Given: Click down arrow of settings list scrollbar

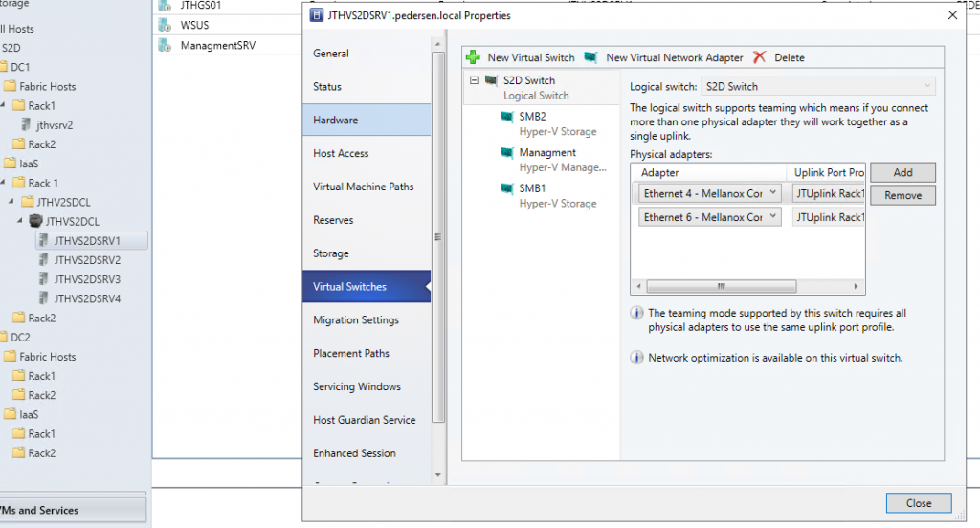Looking at the screenshot, I should [438, 475].
